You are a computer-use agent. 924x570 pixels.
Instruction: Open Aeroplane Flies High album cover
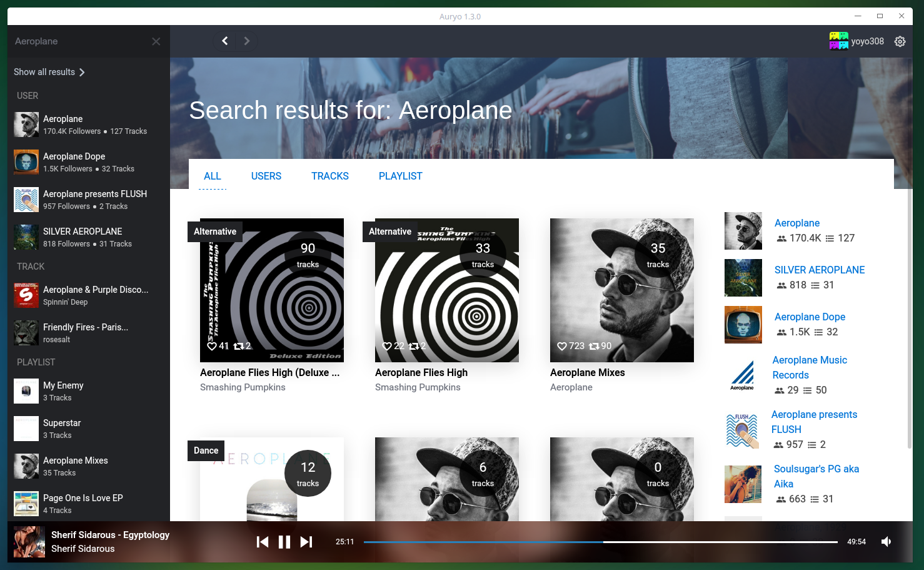coord(446,290)
